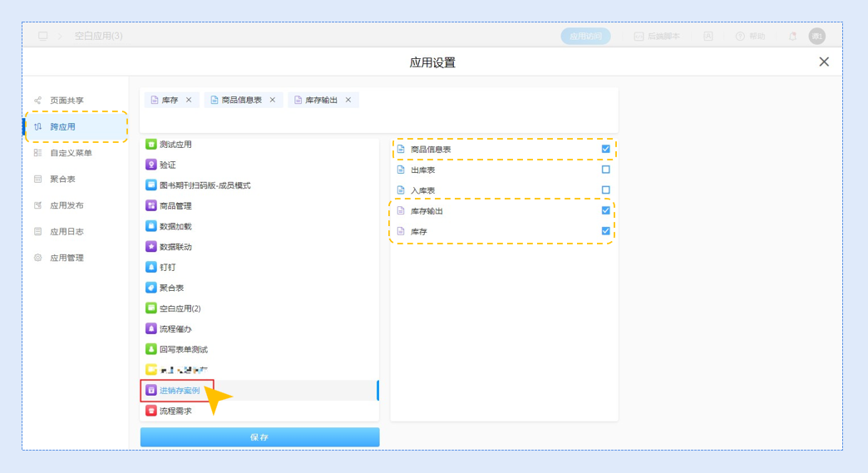Uncheck the 商品信息表 checkbox

605,150
